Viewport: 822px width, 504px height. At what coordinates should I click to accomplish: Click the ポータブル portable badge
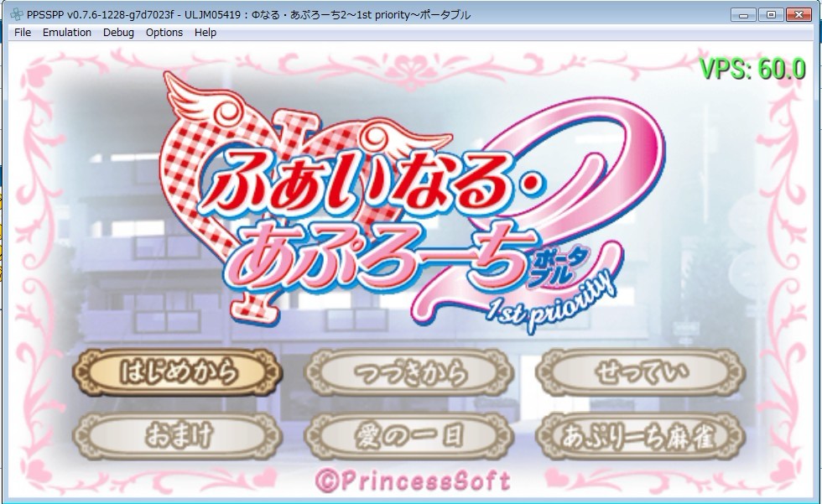[559, 267]
